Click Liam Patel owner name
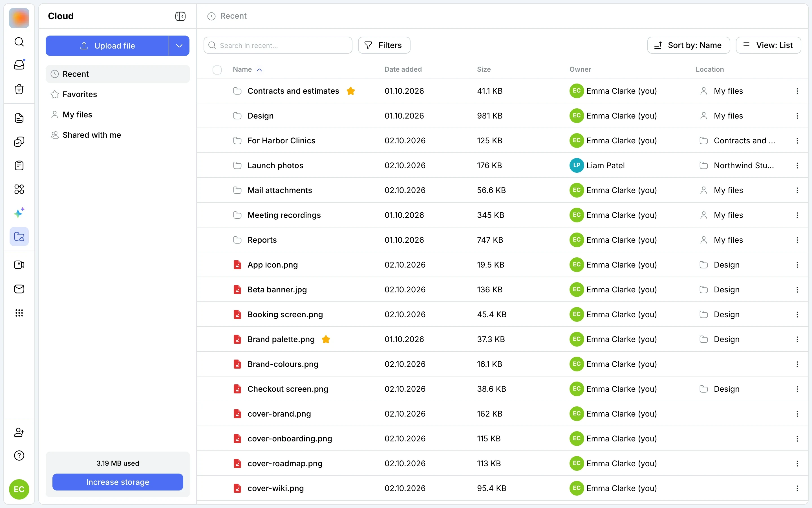 pos(605,165)
